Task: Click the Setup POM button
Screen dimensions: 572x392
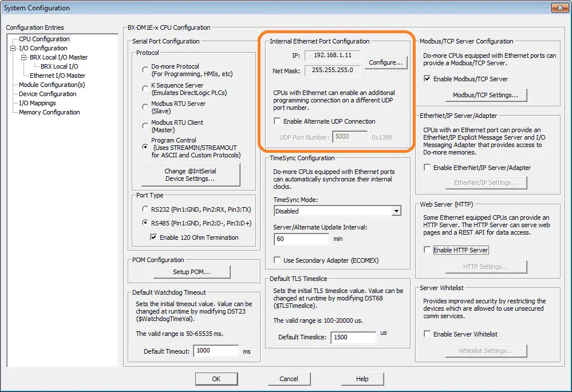Action: (x=192, y=272)
